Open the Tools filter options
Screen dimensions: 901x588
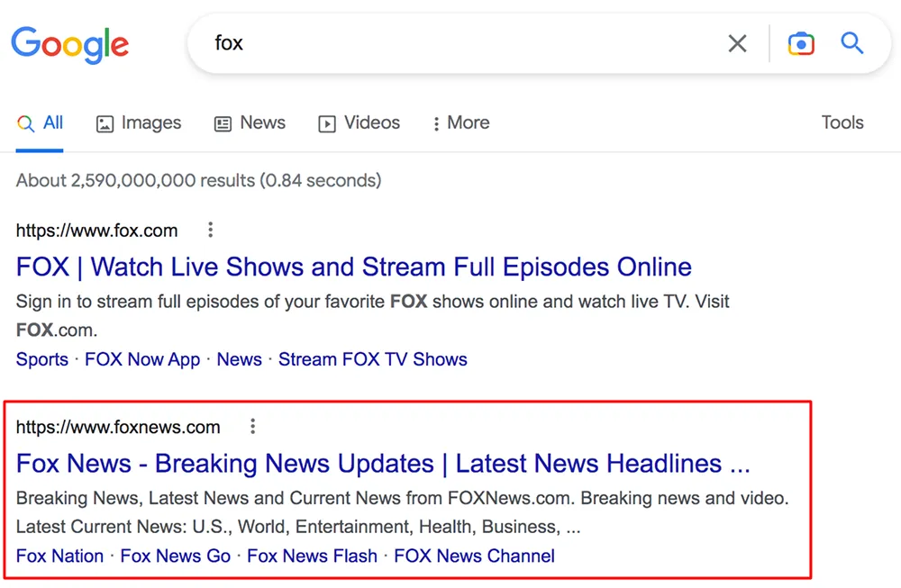[x=842, y=122]
